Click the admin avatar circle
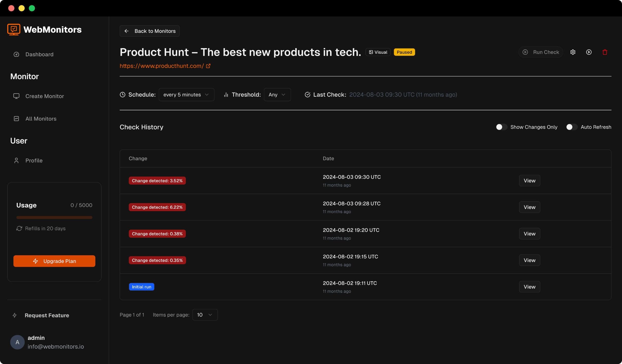 coord(17,342)
